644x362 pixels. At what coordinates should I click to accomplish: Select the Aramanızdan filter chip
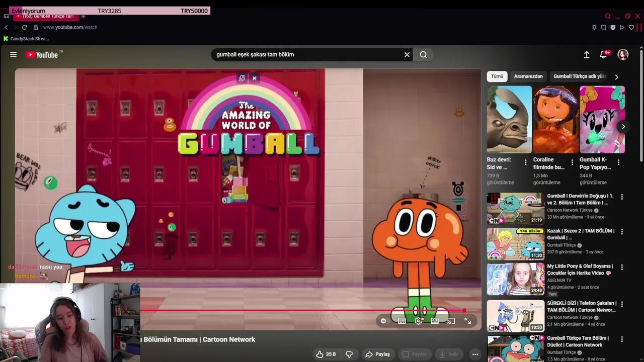point(528,76)
